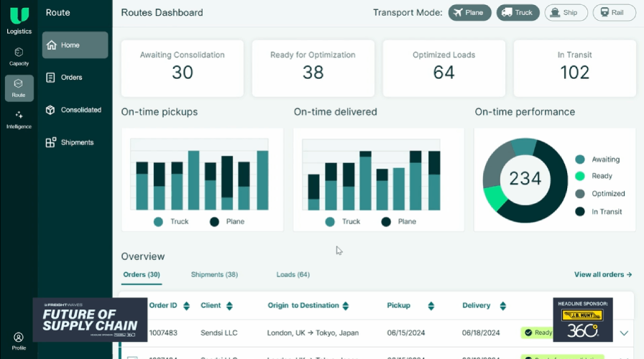Select Home in the Route sidebar

click(75, 45)
